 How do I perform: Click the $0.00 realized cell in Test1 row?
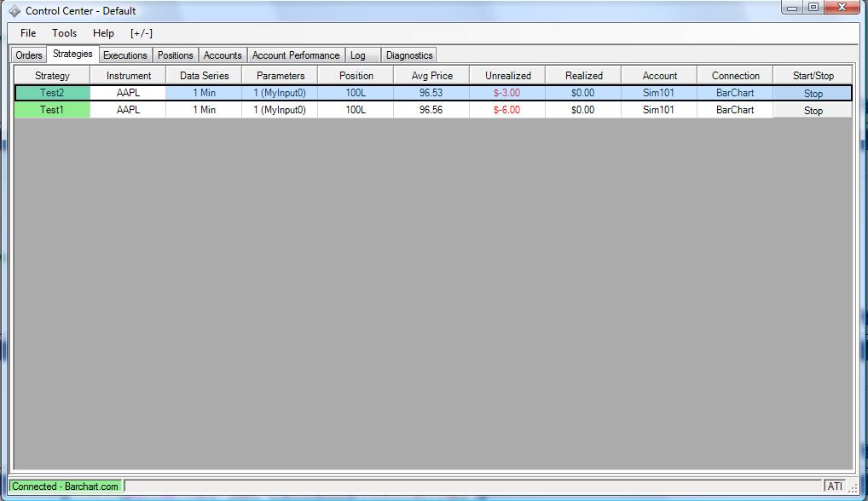583,110
